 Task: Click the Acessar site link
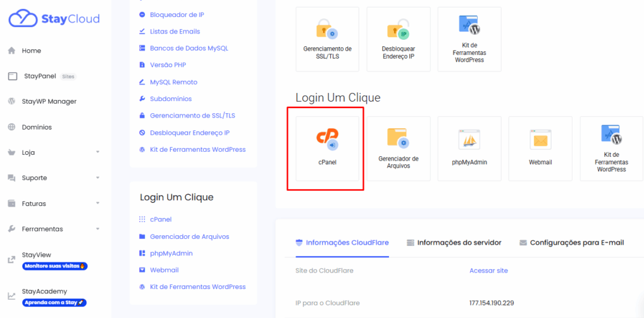click(488, 271)
